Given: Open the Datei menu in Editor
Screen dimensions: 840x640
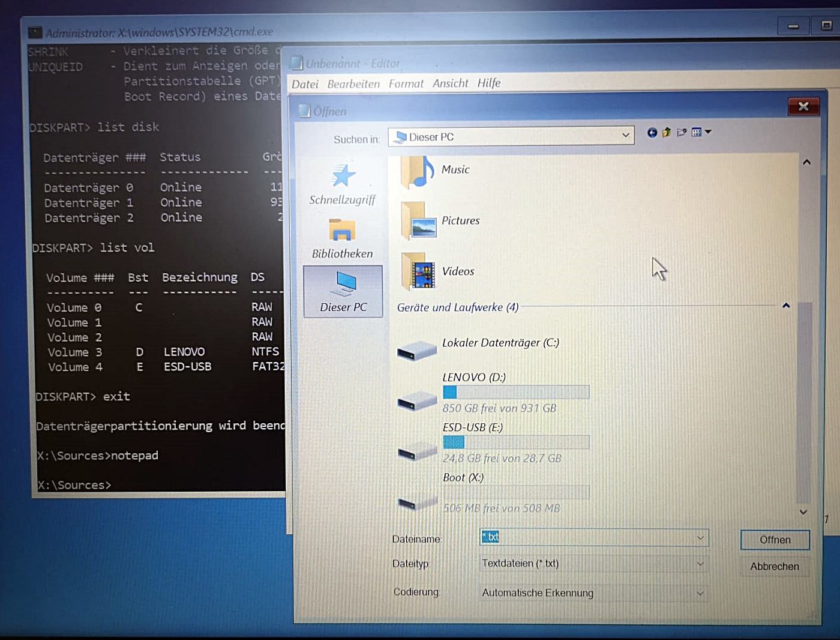Looking at the screenshot, I should click(305, 85).
